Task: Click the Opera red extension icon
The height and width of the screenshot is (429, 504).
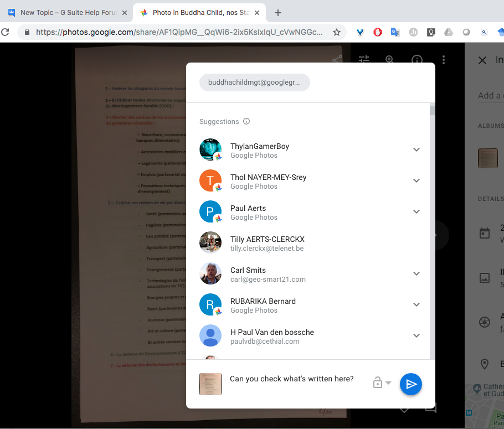Action: tap(378, 32)
